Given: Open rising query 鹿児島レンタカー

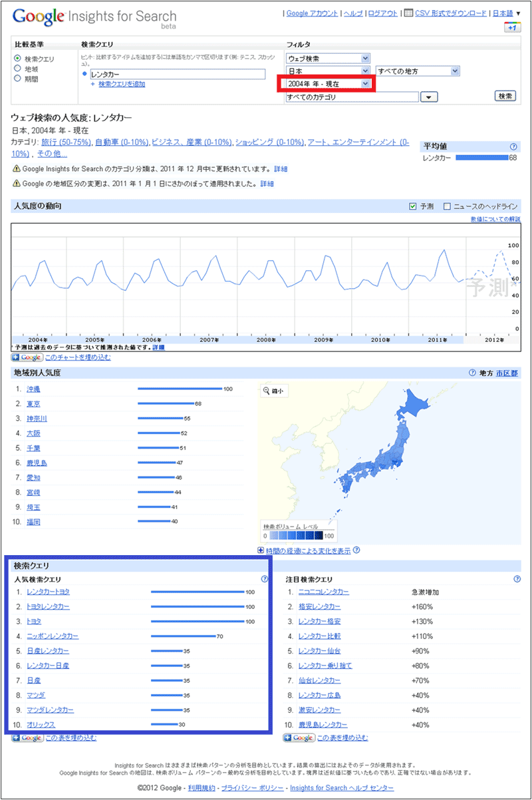Looking at the screenshot, I should [x=323, y=724].
